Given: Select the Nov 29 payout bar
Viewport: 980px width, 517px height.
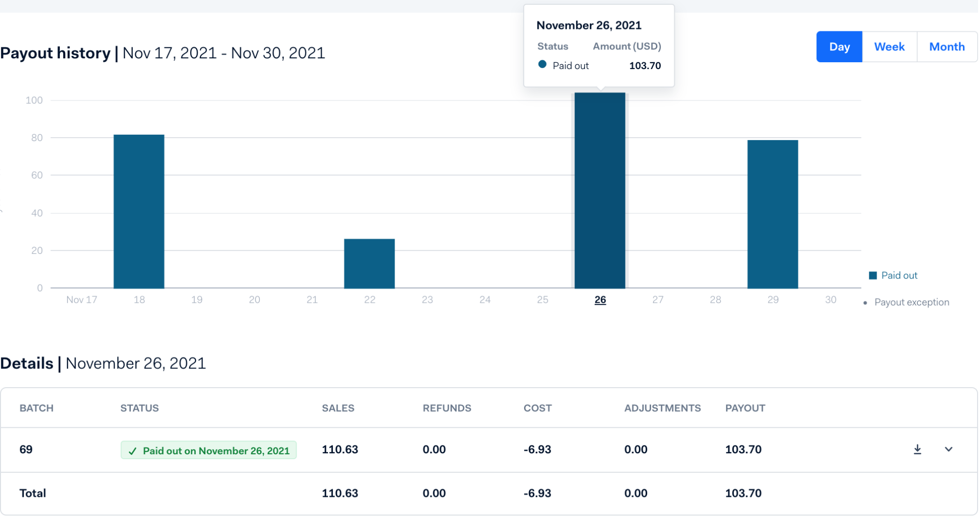Looking at the screenshot, I should (773, 215).
